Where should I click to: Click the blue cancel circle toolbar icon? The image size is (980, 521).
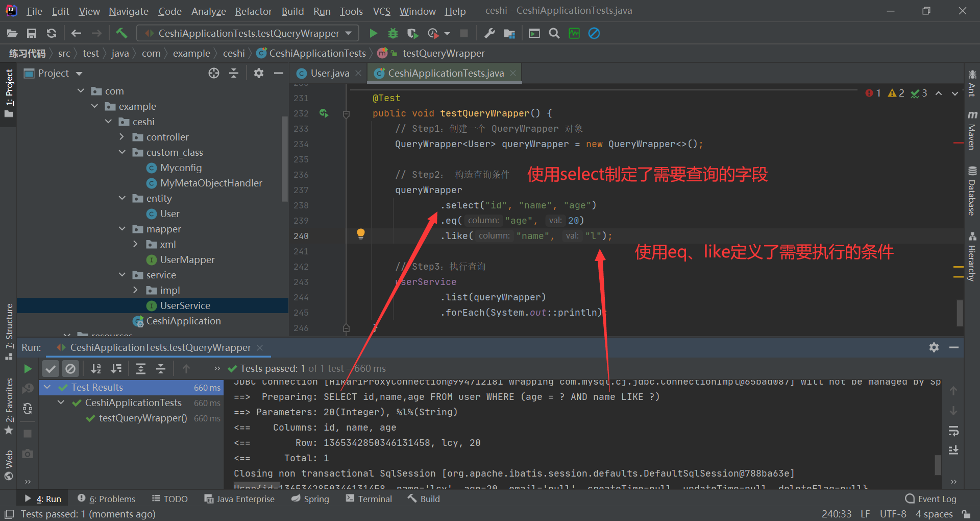[594, 33]
